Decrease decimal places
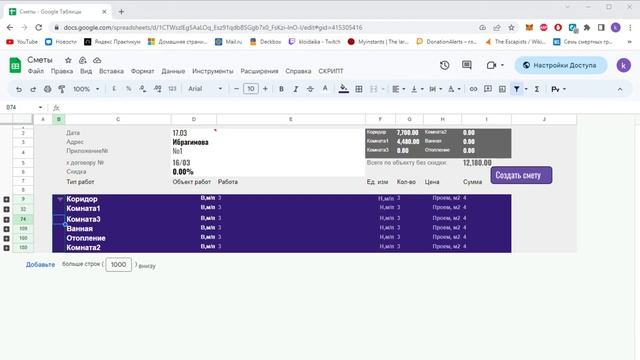 (x=143, y=89)
